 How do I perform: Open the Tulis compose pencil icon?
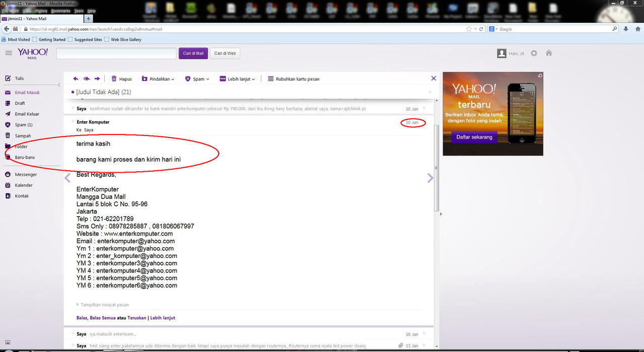[8, 79]
